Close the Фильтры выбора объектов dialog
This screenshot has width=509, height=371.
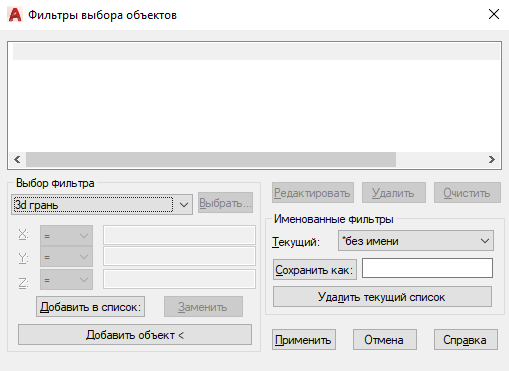[494, 14]
